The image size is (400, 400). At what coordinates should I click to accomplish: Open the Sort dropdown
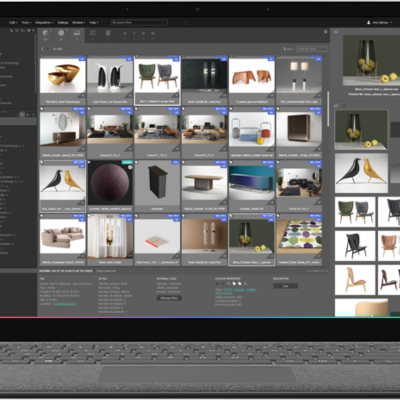(x=289, y=49)
